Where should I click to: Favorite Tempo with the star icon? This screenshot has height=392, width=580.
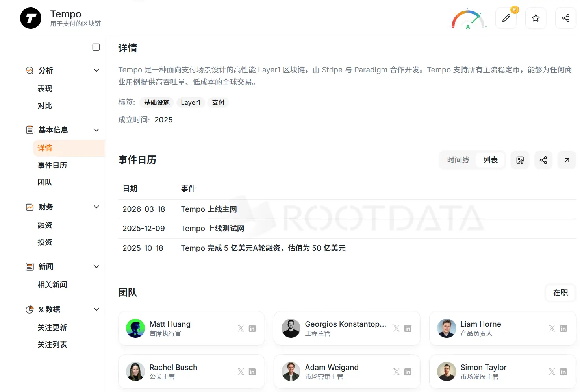(536, 18)
